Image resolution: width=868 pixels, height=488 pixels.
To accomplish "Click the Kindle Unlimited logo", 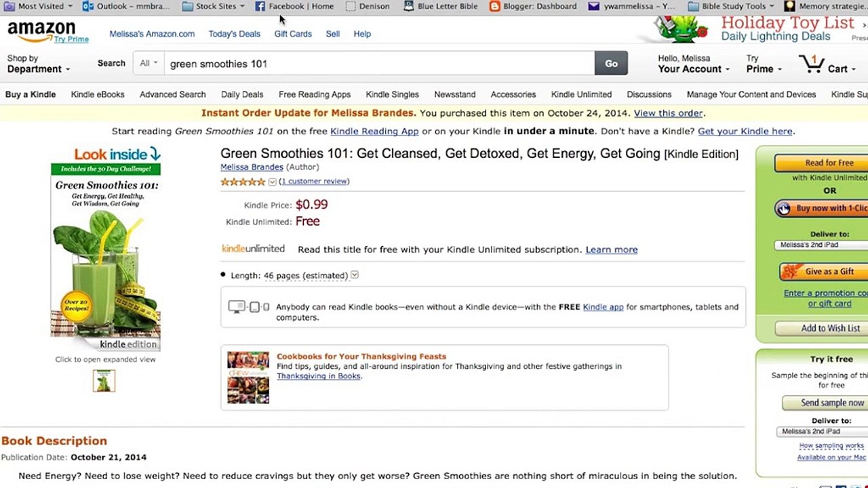I will coord(253,249).
